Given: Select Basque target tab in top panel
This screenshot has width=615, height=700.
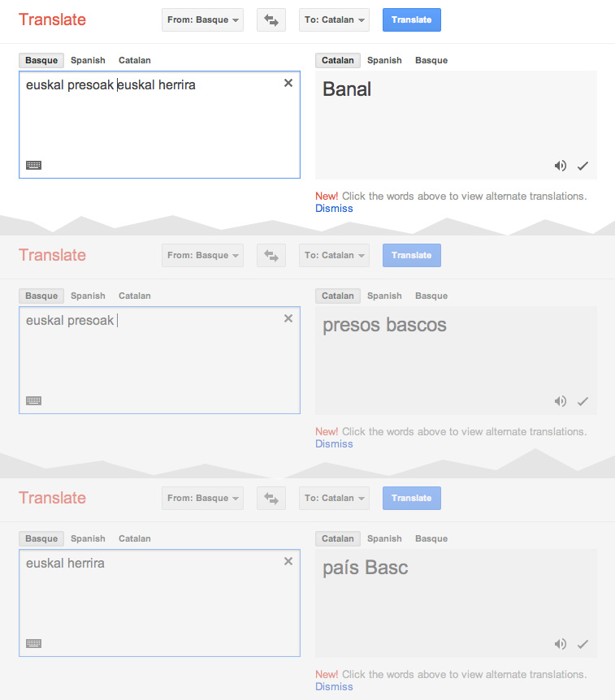Looking at the screenshot, I should 431,60.
